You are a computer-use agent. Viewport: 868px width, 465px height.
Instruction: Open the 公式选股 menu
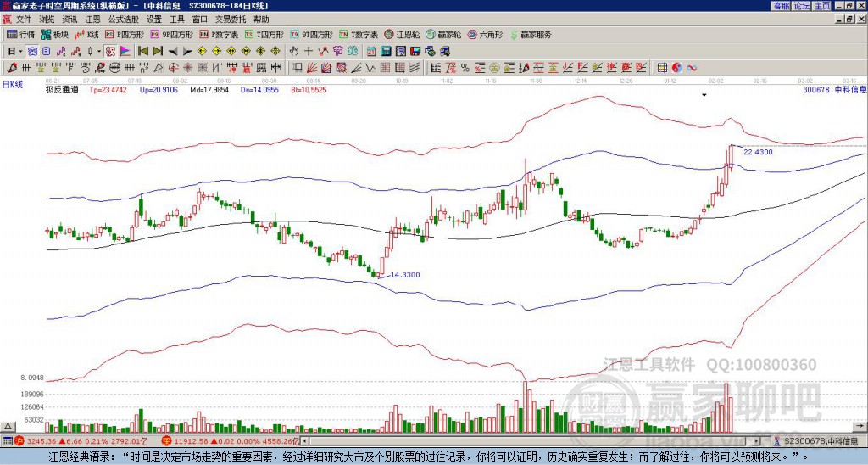point(122,19)
